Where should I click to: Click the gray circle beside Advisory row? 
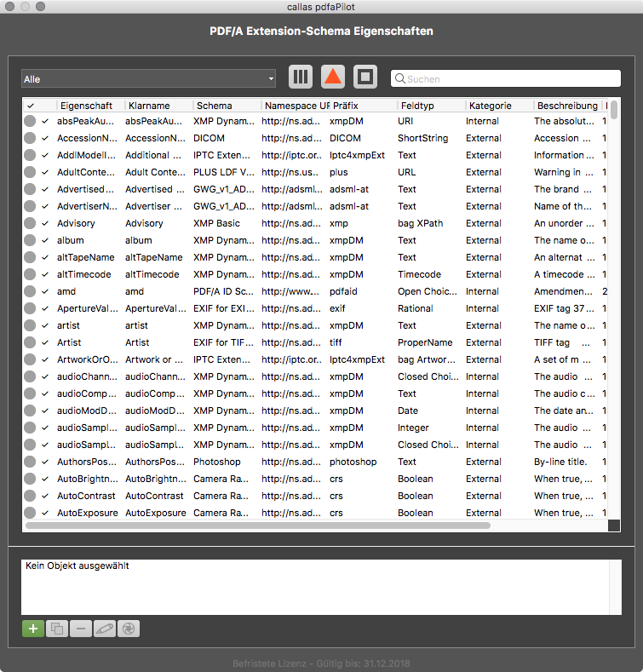pyautogui.click(x=30, y=223)
